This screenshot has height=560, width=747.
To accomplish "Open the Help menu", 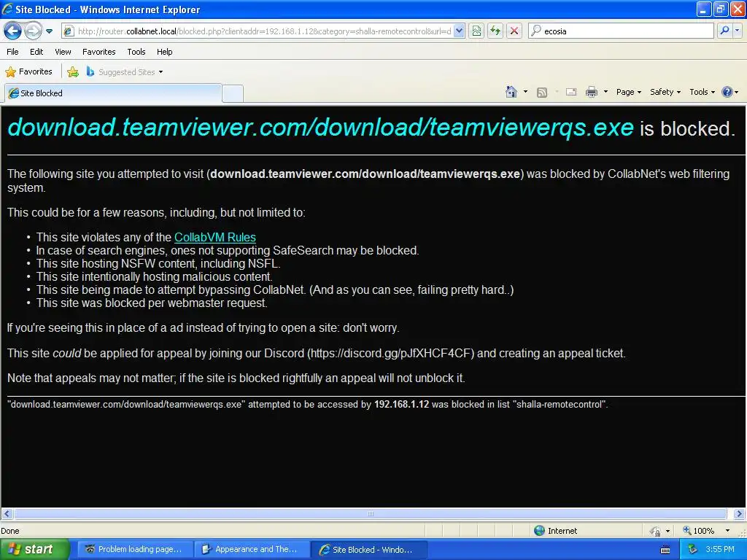I will click(x=164, y=52).
